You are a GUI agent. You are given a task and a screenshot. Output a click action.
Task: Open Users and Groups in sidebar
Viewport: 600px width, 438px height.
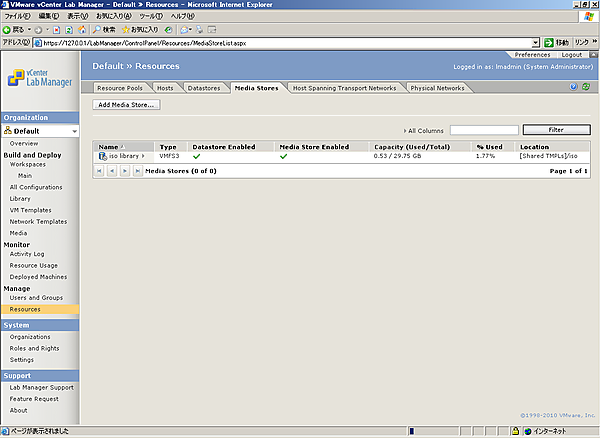tap(36, 298)
